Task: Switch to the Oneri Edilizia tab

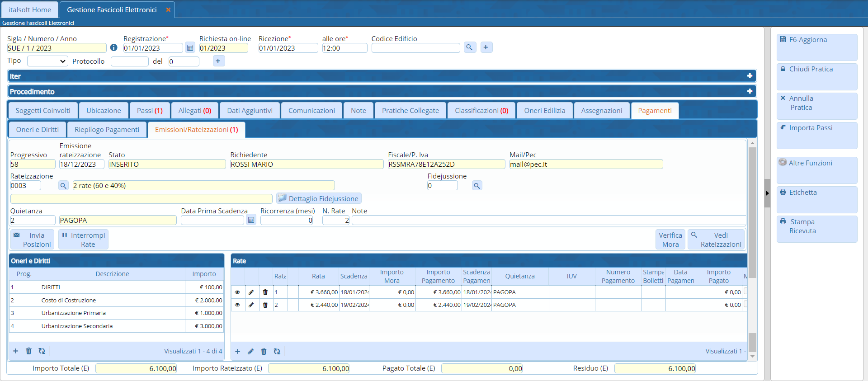Action: pos(544,111)
